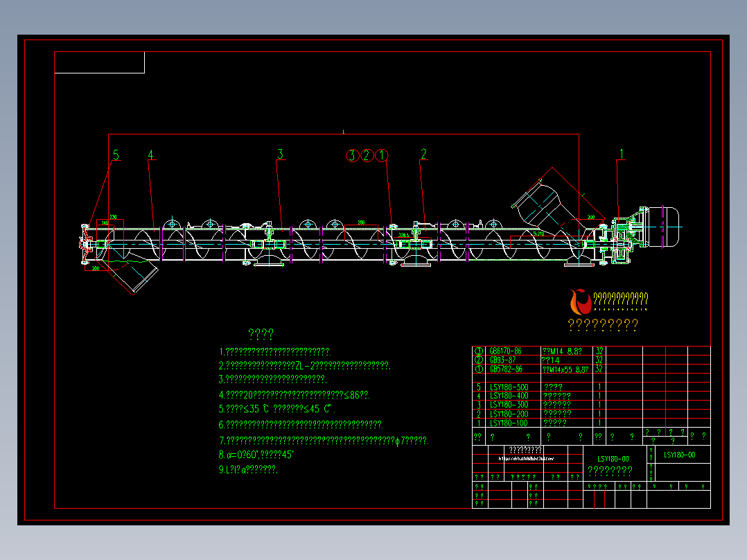
Task: Click the flame logo beside yellow text
Action: [580, 302]
